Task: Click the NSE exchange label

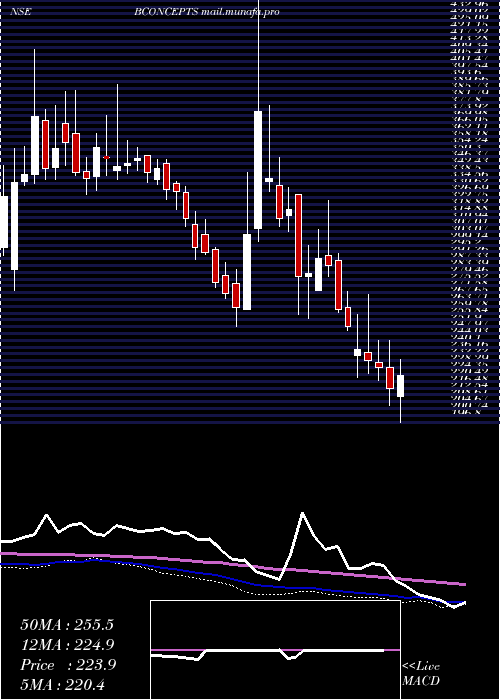Action: (x=21, y=12)
